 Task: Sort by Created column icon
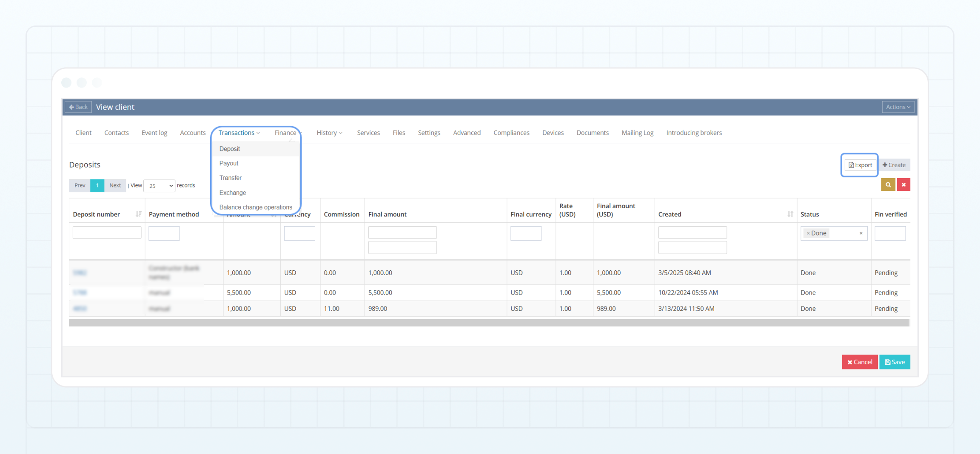pyautogui.click(x=790, y=214)
